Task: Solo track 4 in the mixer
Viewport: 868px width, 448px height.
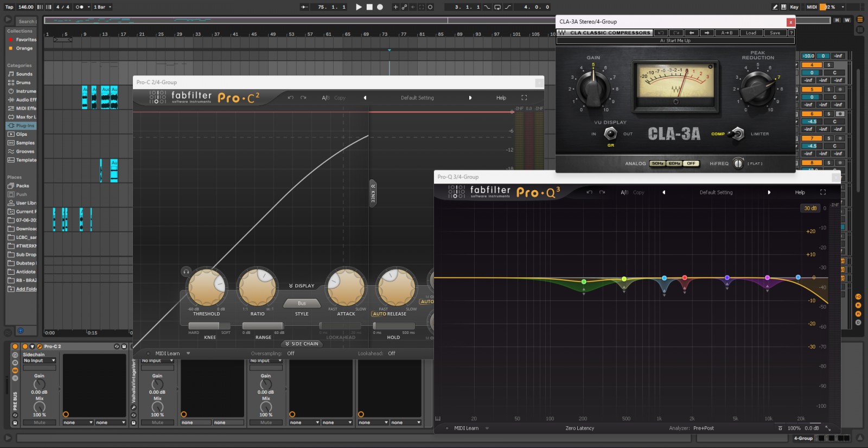Action: coord(828,65)
